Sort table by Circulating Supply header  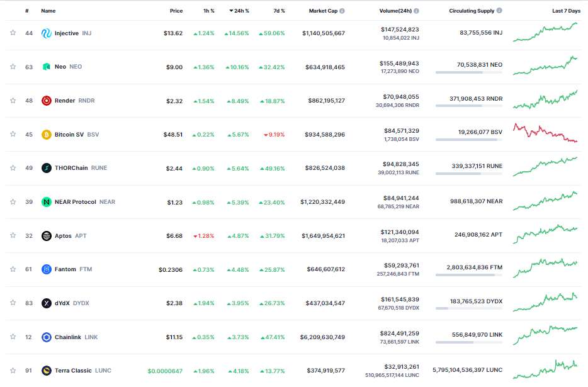click(472, 11)
